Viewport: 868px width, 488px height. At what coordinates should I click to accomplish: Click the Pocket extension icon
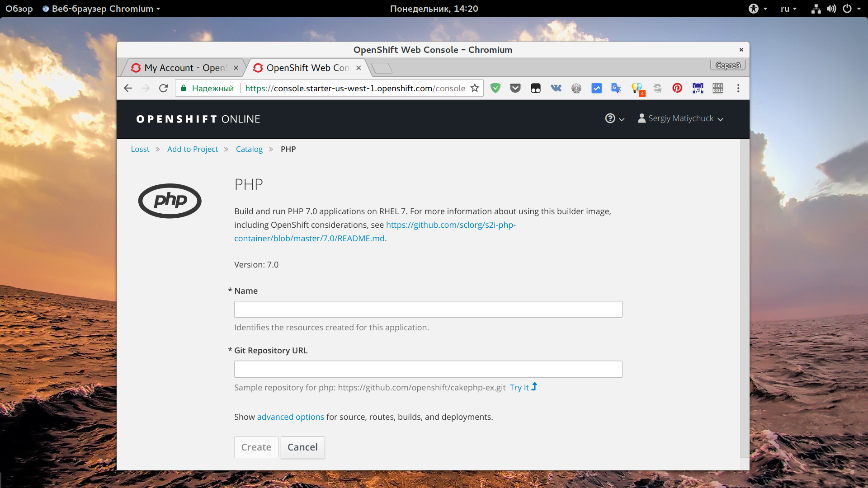(x=515, y=88)
